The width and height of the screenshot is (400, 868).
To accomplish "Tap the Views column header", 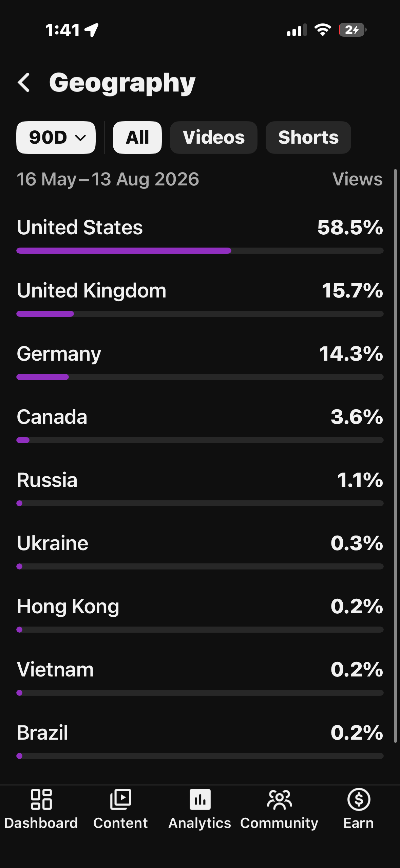I will pos(358,179).
